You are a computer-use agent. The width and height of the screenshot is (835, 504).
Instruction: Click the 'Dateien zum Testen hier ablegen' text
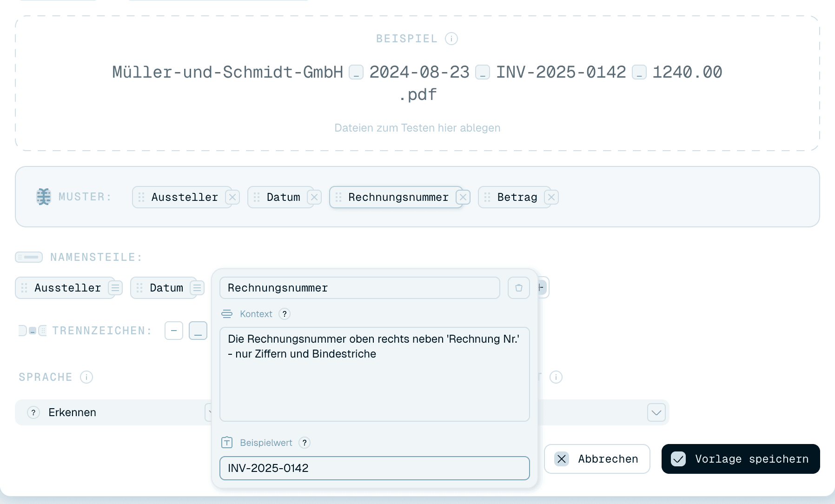pos(417,128)
